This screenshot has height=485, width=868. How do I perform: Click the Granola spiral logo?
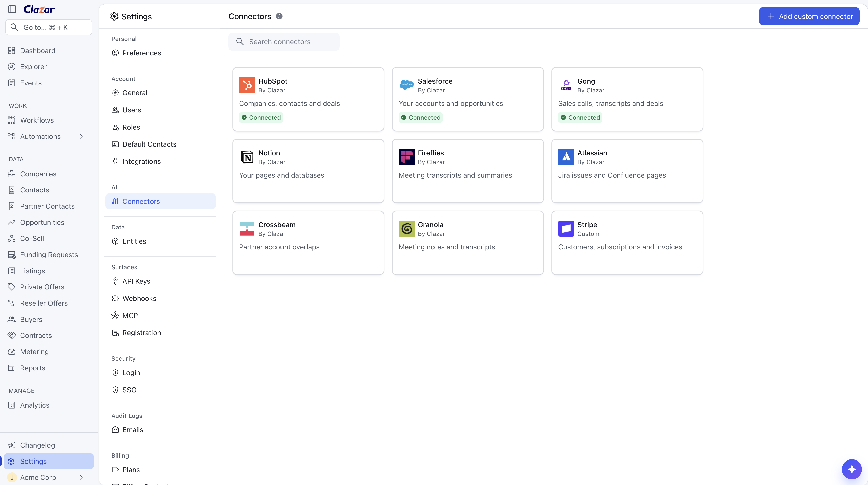406,229
